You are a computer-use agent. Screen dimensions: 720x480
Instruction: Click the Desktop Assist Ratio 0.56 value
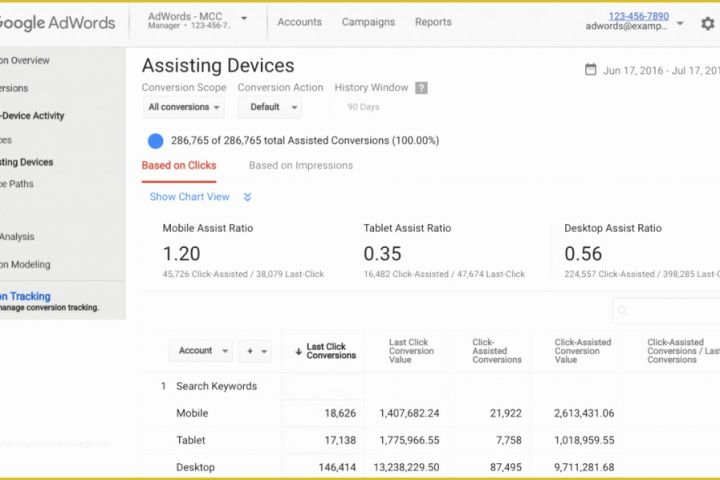[583, 254]
